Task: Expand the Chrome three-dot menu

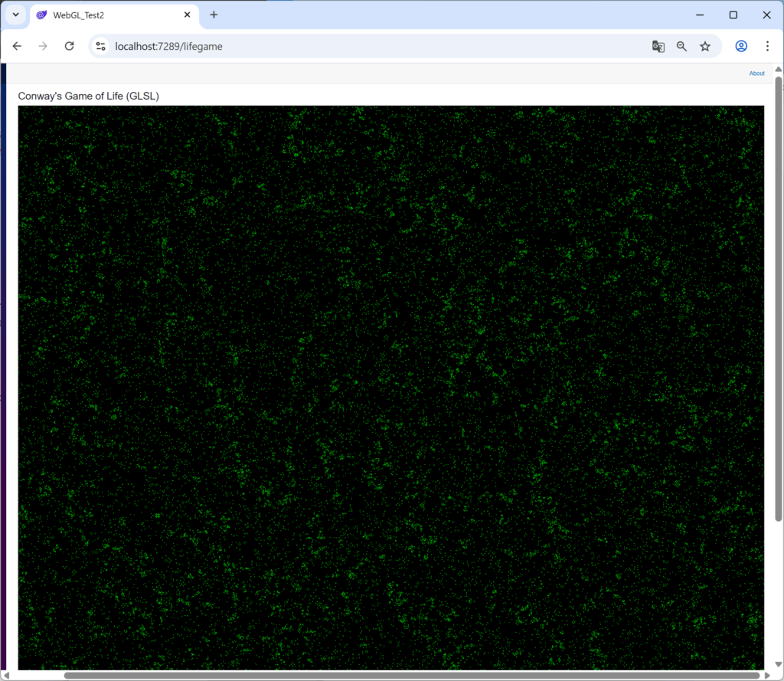Action: click(767, 46)
